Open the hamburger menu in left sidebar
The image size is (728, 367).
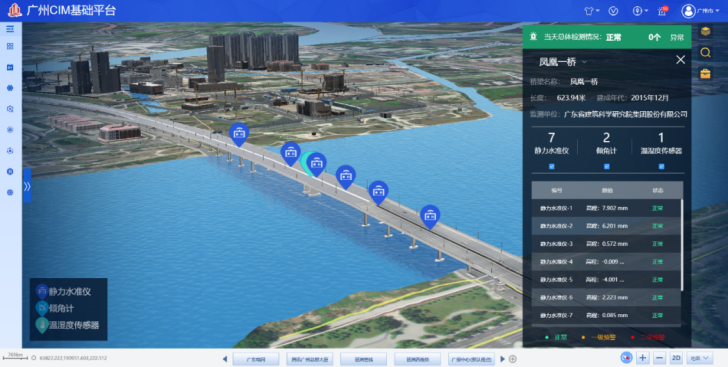pyautogui.click(x=10, y=29)
